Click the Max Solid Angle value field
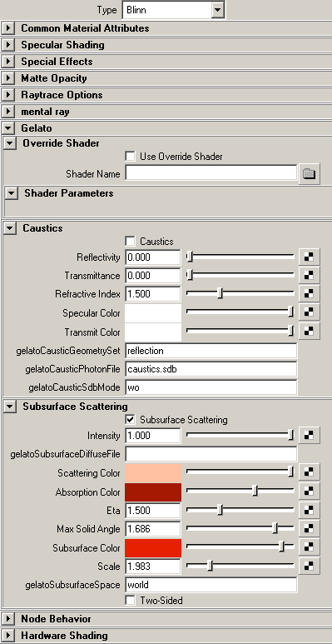 152,529
